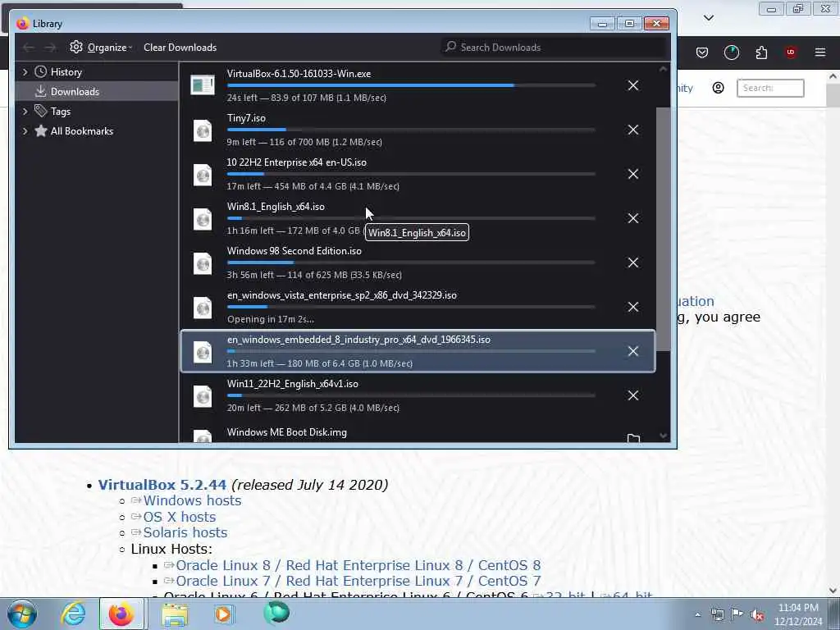Screen dimensions: 840x630
Task: Expand the History tree node
Action: pos(25,72)
